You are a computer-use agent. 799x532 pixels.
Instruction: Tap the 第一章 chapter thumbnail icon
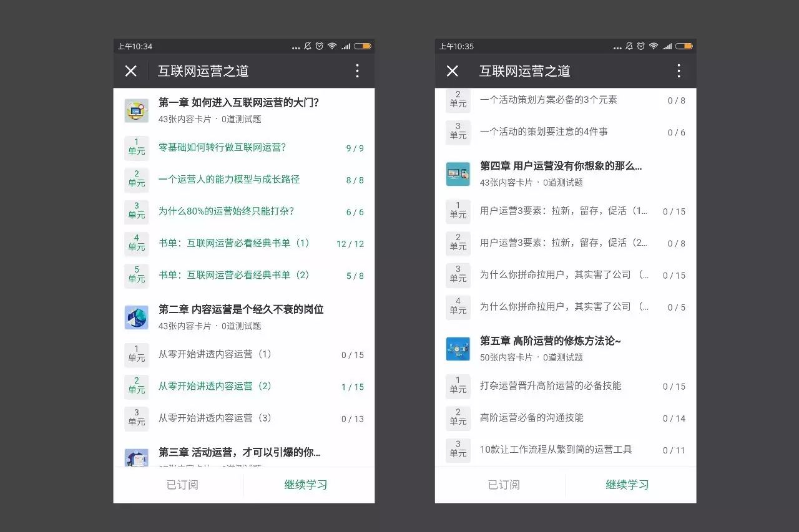(x=137, y=110)
